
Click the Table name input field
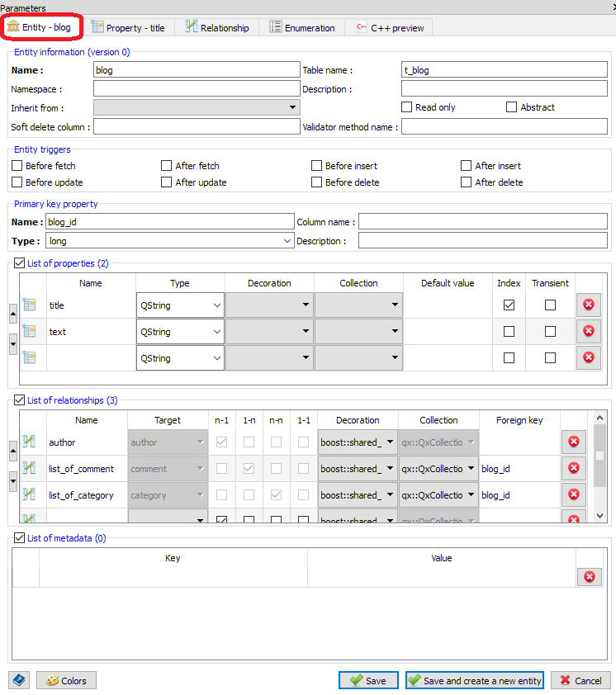click(x=504, y=70)
